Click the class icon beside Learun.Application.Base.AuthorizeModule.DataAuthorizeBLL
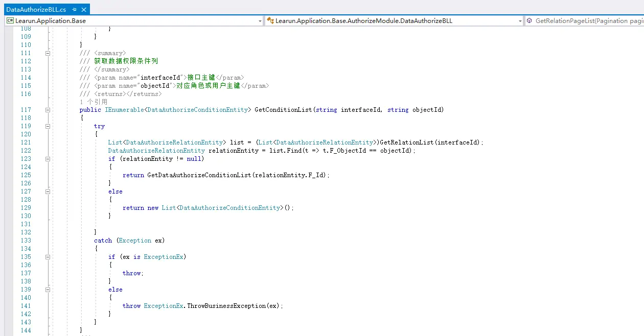Screen dimensions: 644x336 (x=270, y=21)
